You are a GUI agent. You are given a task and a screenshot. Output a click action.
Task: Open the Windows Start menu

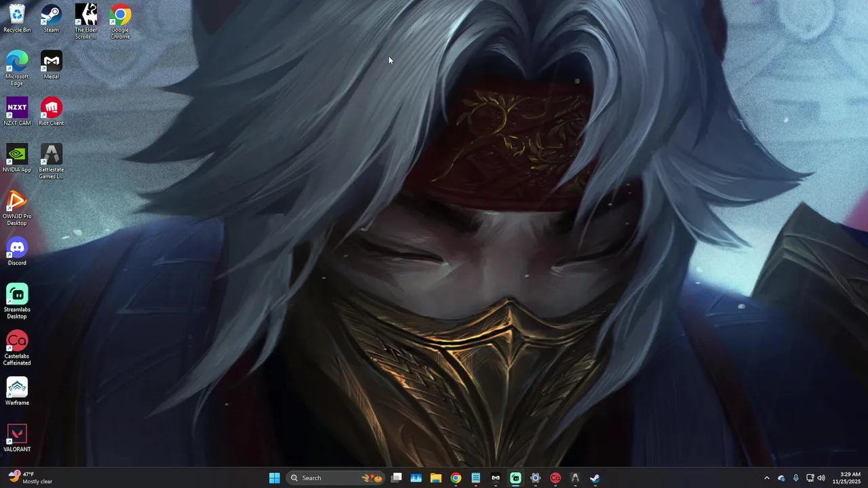pyautogui.click(x=275, y=478)
